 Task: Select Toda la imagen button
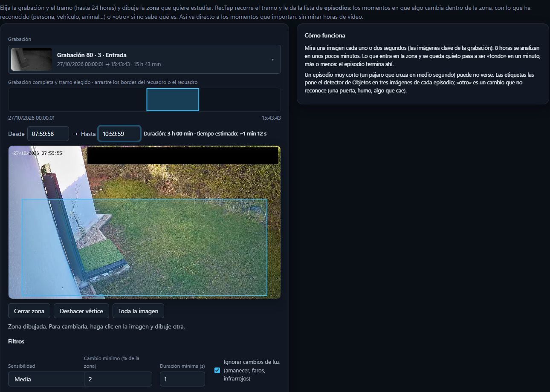pos(138,311)
